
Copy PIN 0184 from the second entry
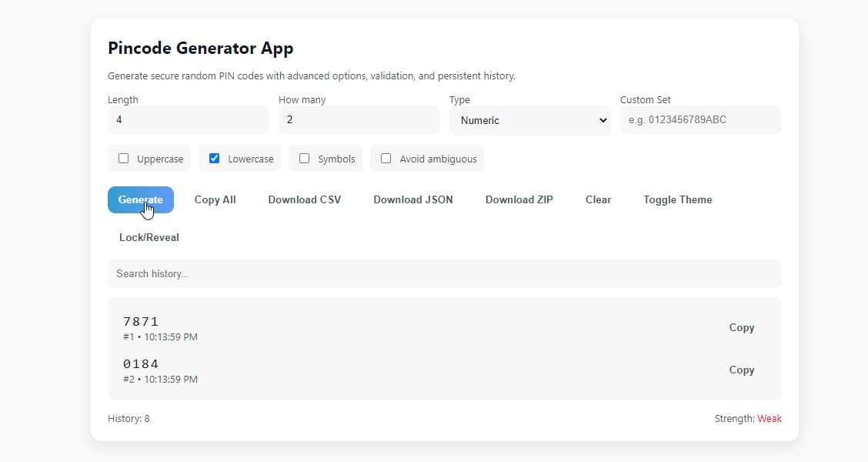tap(741, 370)
